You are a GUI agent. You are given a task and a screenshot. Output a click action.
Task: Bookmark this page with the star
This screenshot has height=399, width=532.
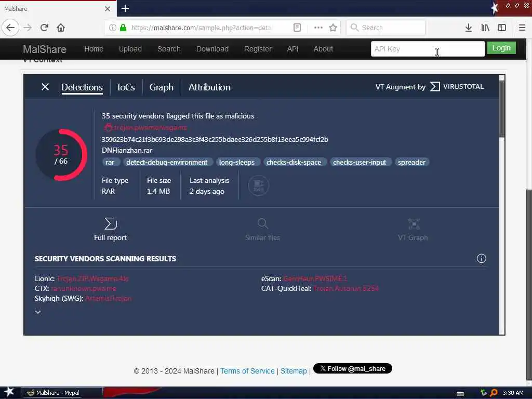(x=333, y=28)
